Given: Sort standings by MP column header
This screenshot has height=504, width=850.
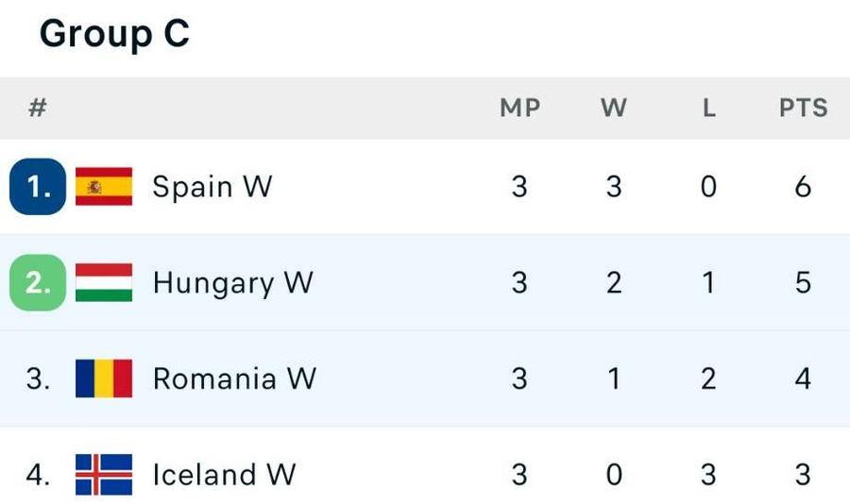Looking at the screenshot, I should coord(519,108).
